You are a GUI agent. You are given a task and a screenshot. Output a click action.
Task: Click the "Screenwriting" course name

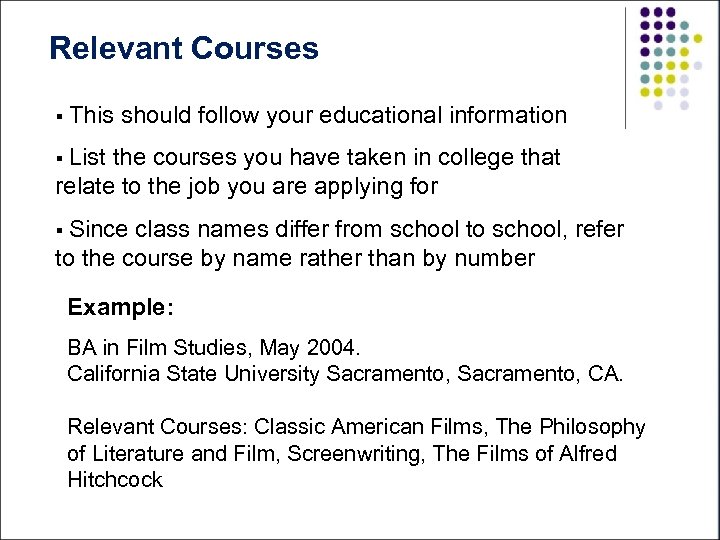tap(350, 453)
